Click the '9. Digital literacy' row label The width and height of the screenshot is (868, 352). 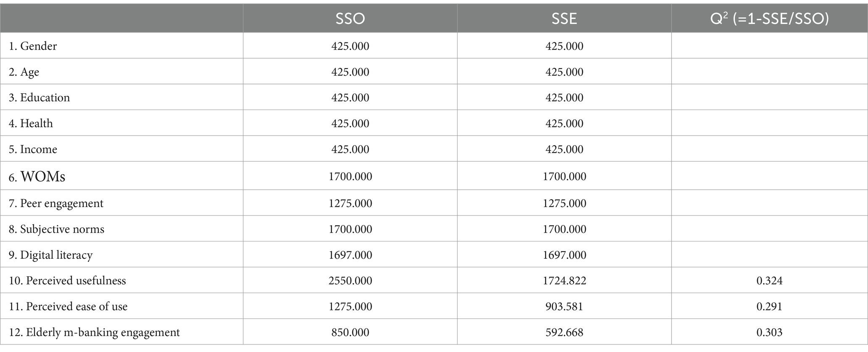(50, 255)
